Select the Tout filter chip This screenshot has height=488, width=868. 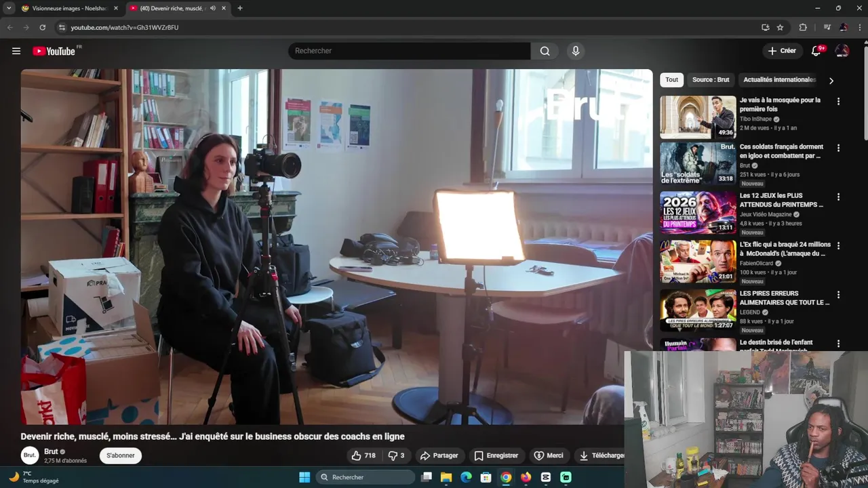click(671, 79)
